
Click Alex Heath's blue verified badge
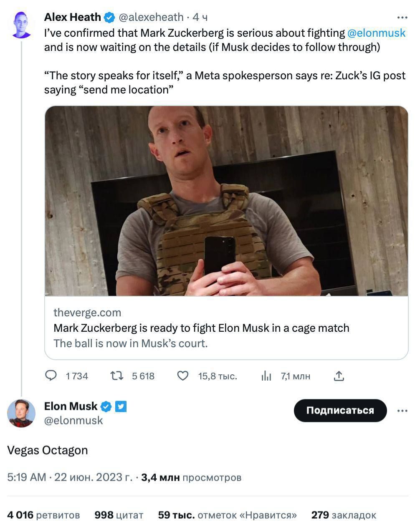click(109, 18)
